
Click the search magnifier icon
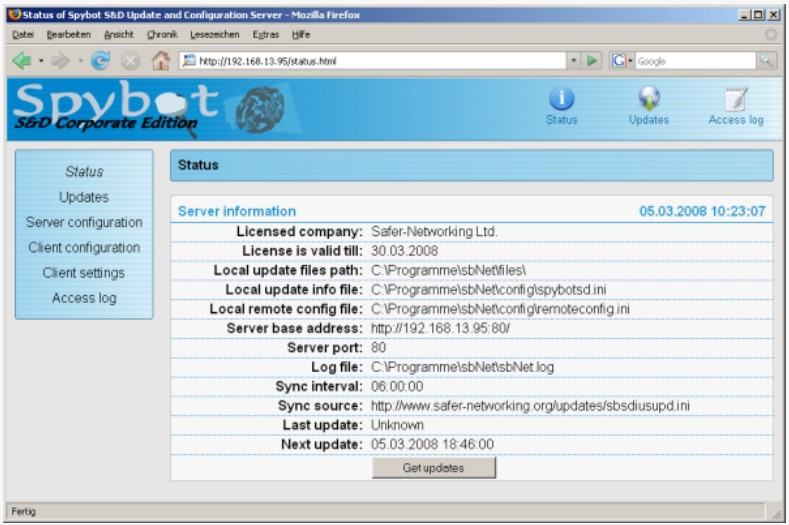pyautogui.click(x=766, y=61)
